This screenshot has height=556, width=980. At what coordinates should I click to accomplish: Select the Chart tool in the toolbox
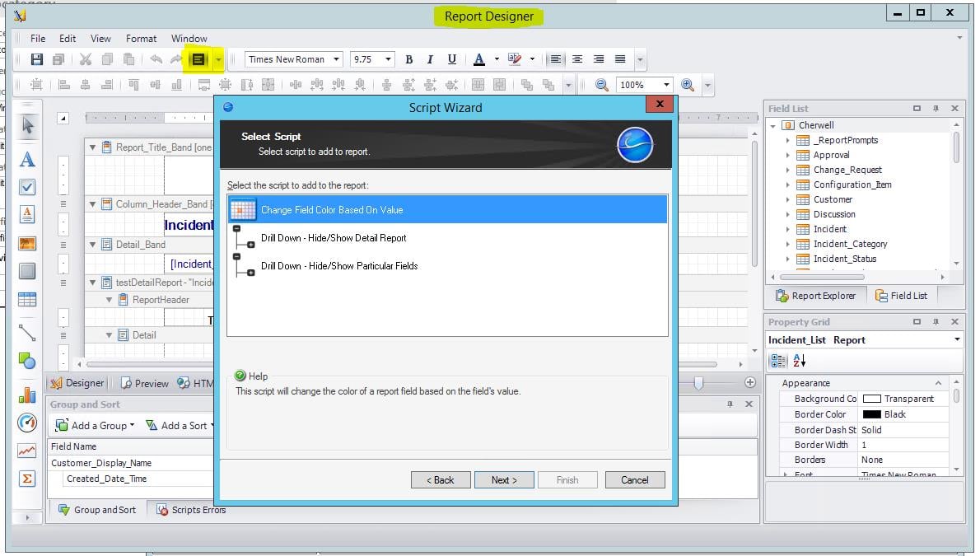(x=27, y=395)
